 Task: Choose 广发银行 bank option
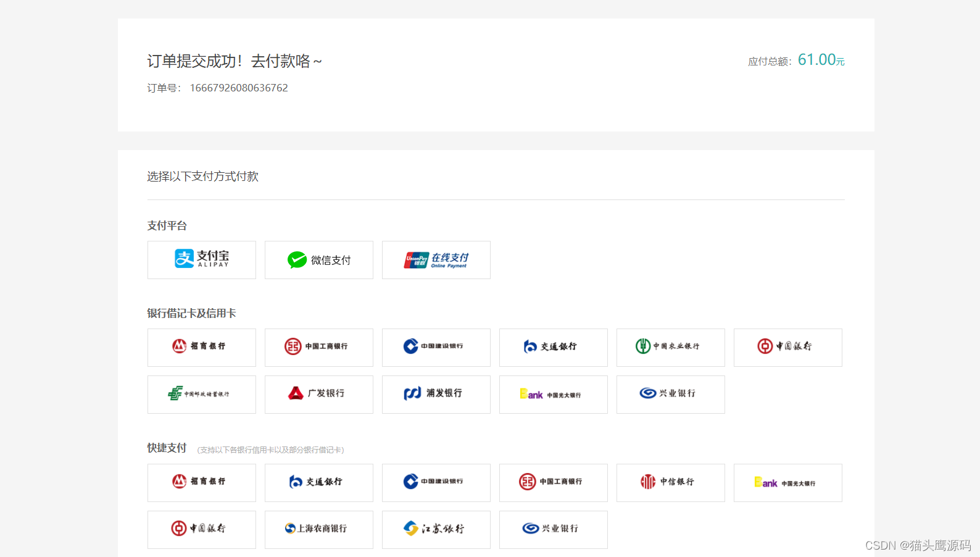click(x=319, y=395)
